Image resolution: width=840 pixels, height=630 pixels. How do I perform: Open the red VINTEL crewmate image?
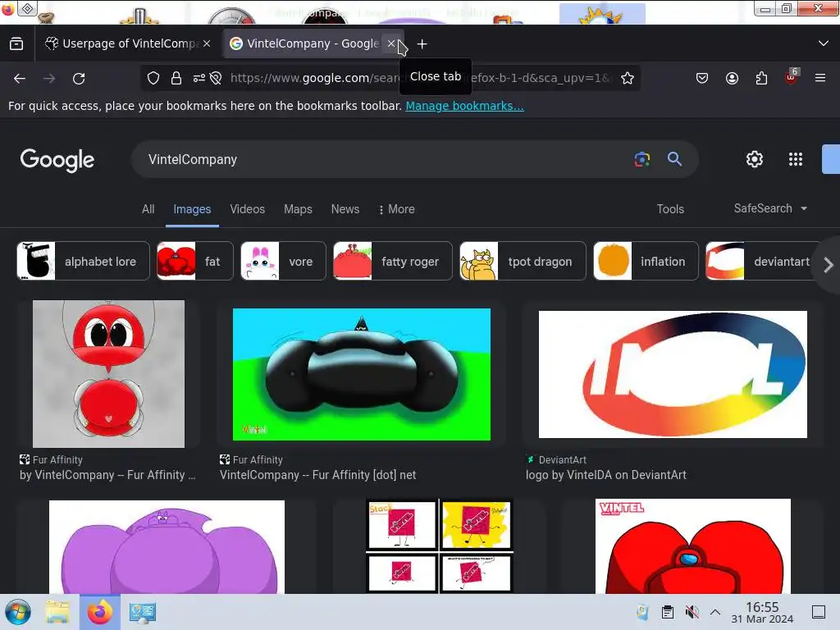693,546
